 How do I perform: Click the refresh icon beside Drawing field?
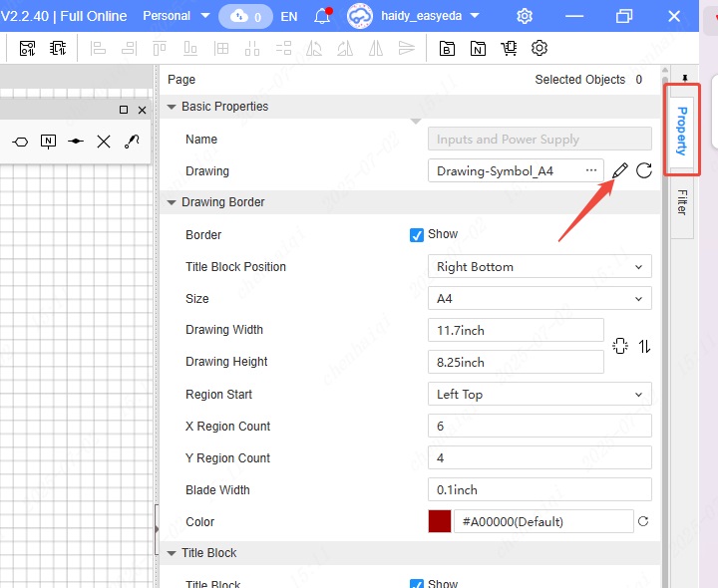click(644, 170)
